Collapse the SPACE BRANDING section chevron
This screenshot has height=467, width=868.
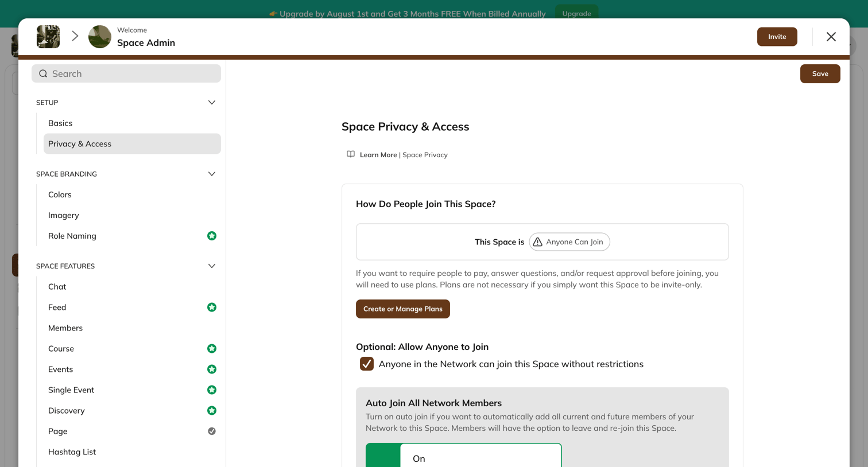coord(212,174)
